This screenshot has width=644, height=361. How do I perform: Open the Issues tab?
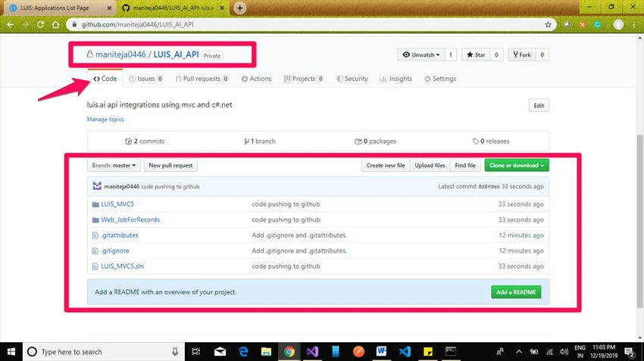[x=145, y=79]
